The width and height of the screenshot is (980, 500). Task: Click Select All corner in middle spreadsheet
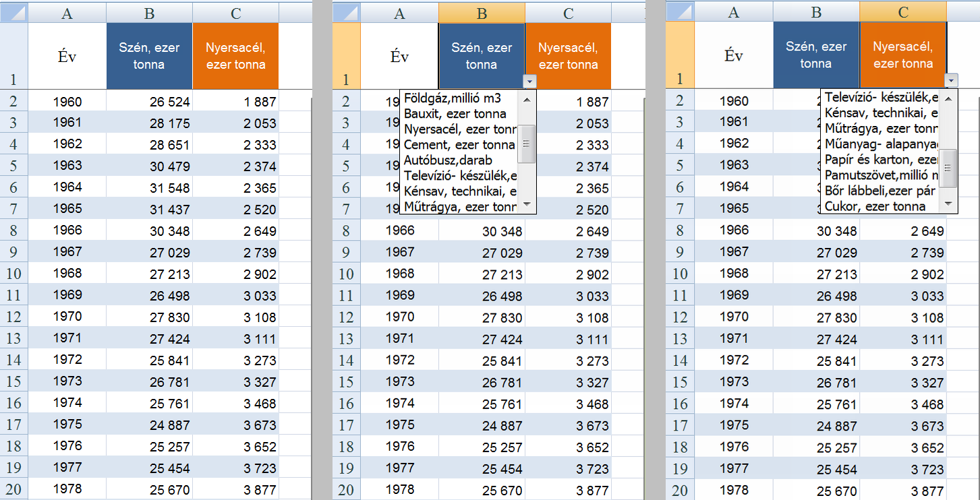tap(347, 12)
